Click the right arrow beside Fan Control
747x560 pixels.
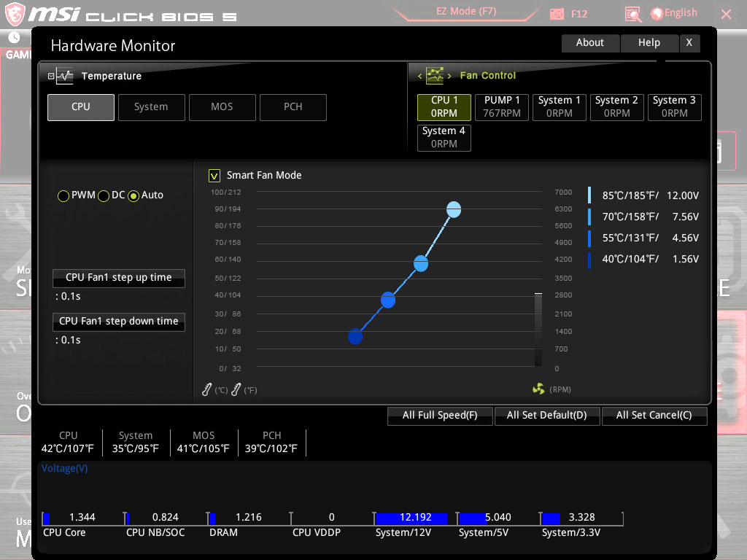pyautogui.click(x=449, y=76)
